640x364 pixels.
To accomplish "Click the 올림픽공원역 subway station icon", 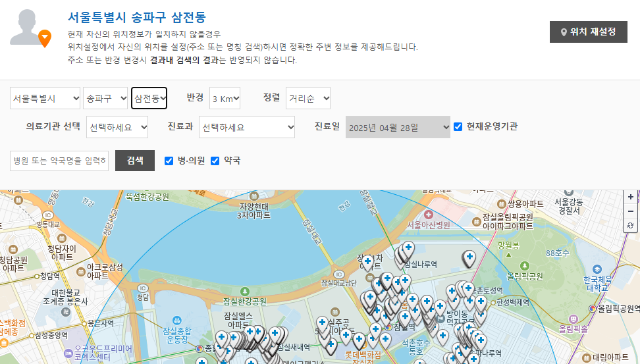I will pos(593,309).
